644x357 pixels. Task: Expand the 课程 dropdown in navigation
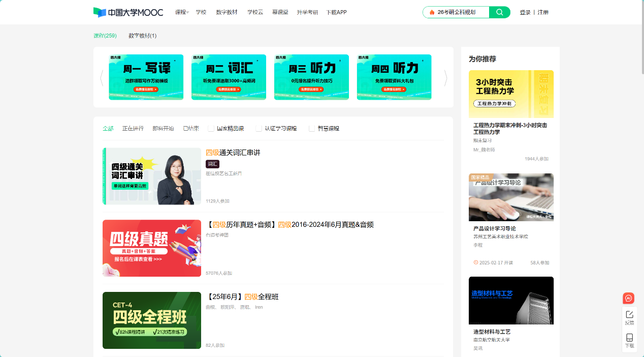[x=182, y=12]
